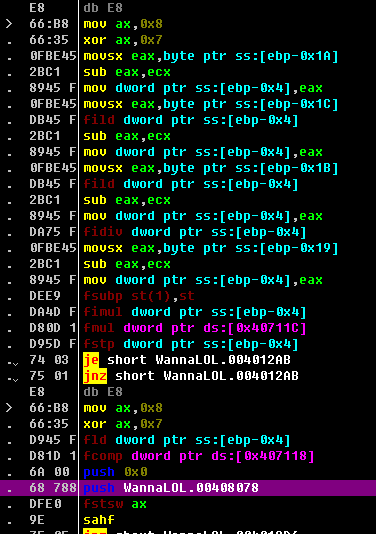The image size is (376, 534).
Task: Select the highlighted 'push WannaLOL.00408078' instruction
Action: pyautogui.click(x=171, y=488)
